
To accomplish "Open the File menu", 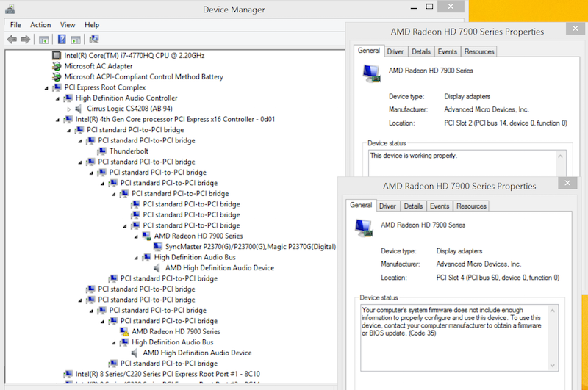I will pos(15,25).
